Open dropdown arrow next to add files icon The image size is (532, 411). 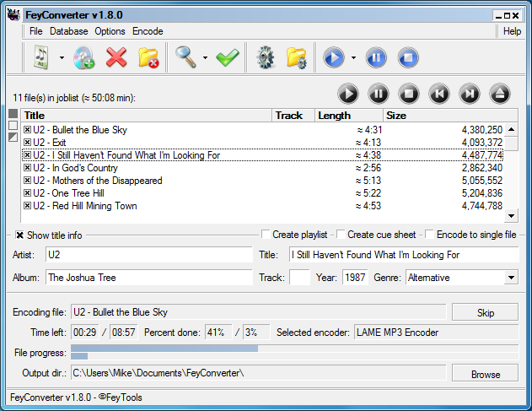(x=62, y=57)
